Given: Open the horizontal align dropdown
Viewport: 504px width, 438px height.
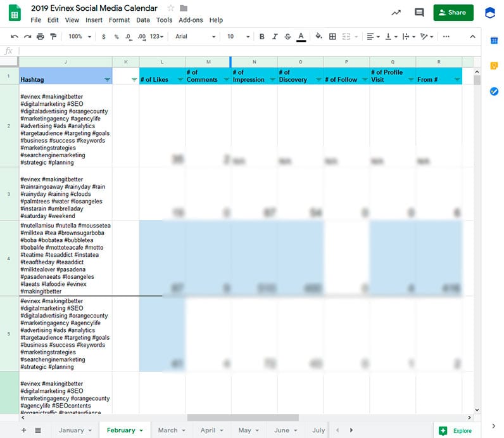Looking at the screenshot, I should coord(373,37).
